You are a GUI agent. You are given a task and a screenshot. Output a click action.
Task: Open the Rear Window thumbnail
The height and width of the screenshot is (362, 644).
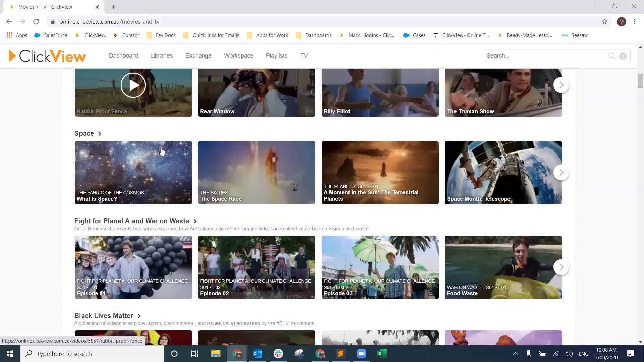[x=256, y=93]
